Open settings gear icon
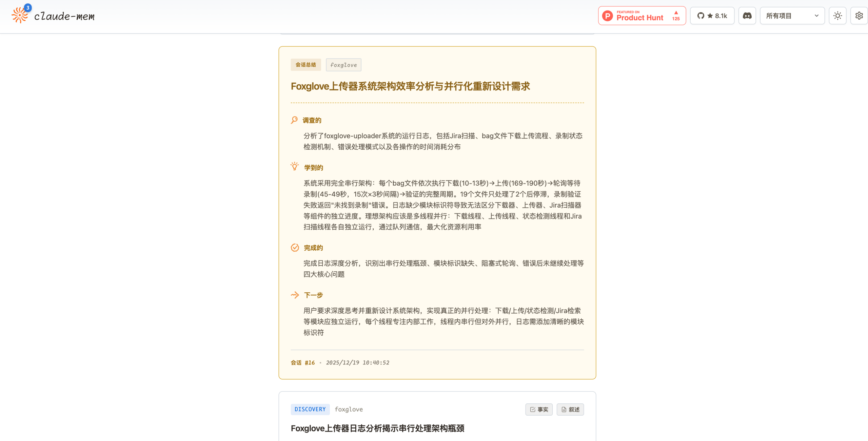This screenshot has width=868, height=441. pyautogui.click(x=859, y=16)
